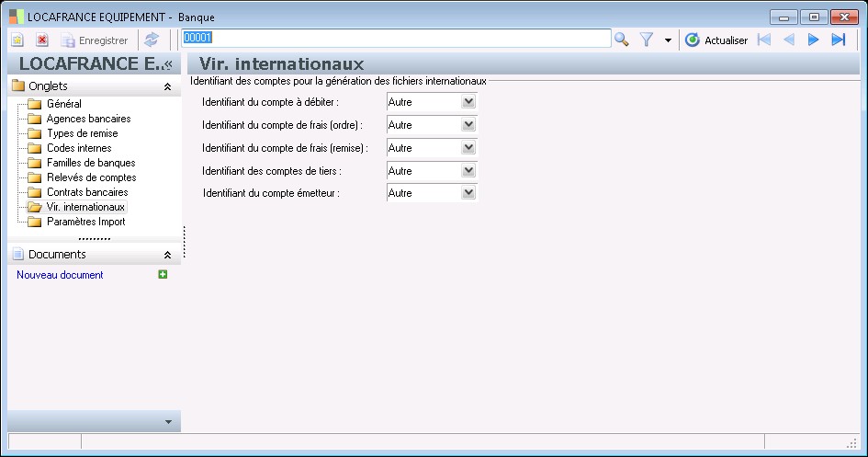This screenshot has width=868, height=457.
Task: Click the 'Identifiant du compte à débiter :' label
Action: click(270, 102)
